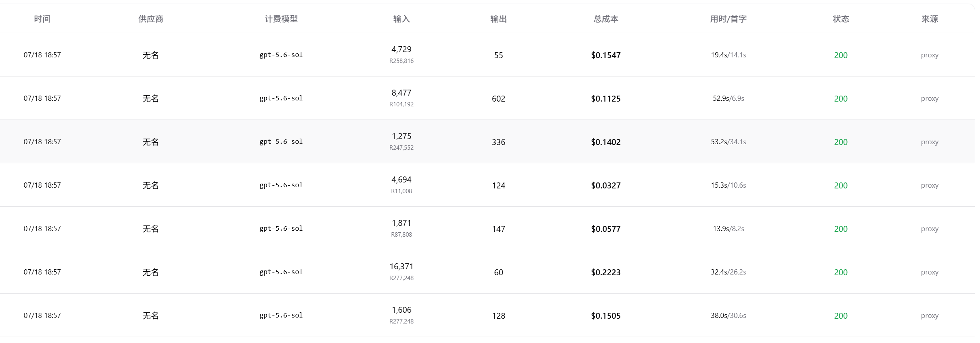Click proxy source in the $0.1547 row
This screenshot has width=980, height=343.
point(930,55)
